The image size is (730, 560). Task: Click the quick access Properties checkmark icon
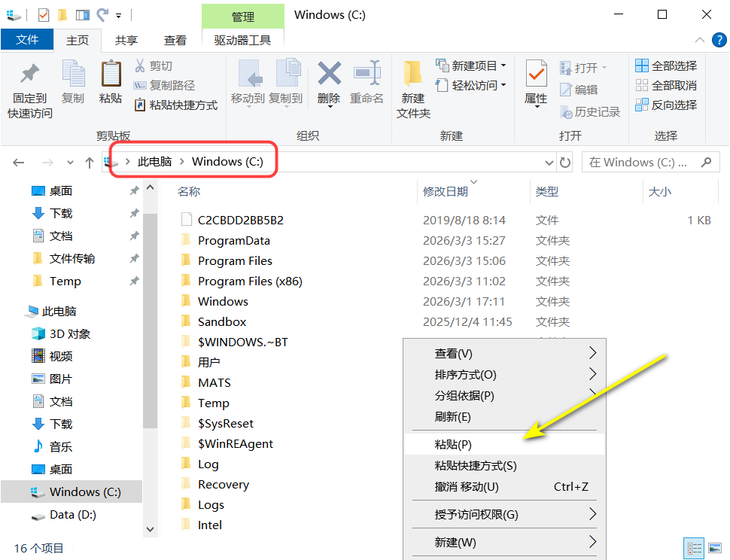pos(44,15)
